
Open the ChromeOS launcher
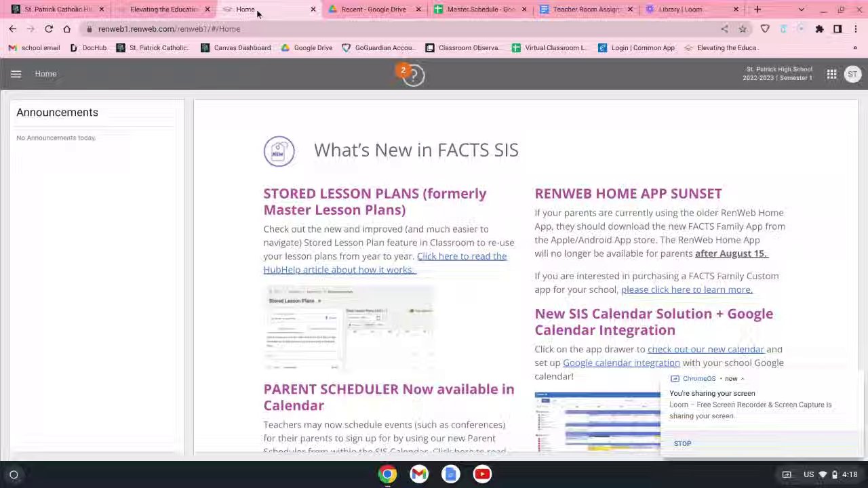pyautogui.click(x=14, y=474)
